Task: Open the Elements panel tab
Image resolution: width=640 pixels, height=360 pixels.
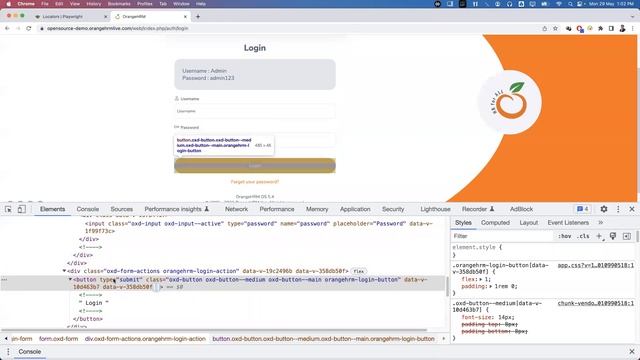Action: [52, 209]
